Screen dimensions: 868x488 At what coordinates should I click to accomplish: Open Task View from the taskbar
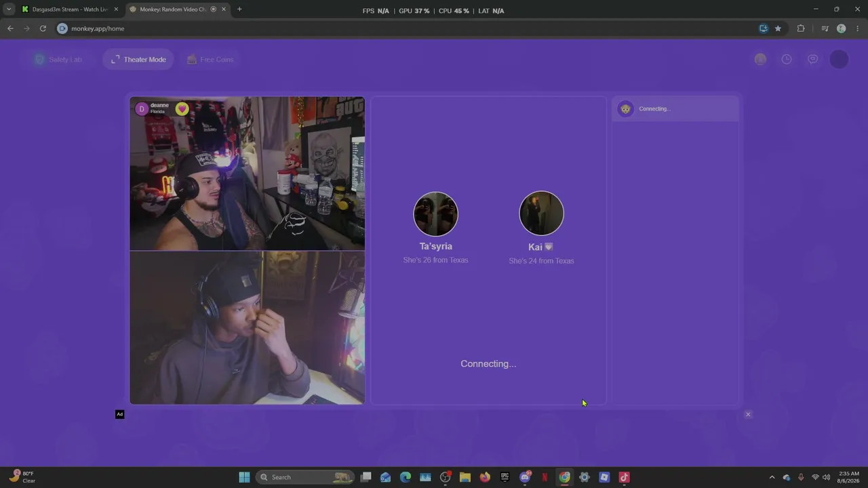(x=366, y=477)
